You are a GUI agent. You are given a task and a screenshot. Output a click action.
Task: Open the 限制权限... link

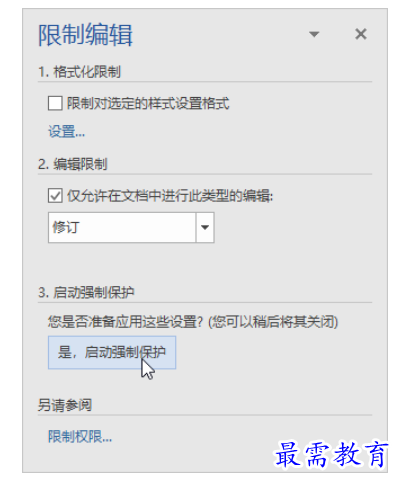pos(80,436)
